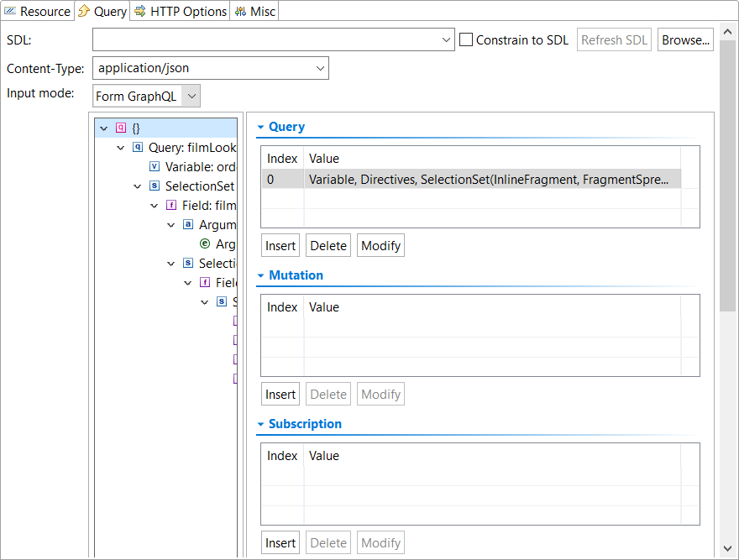Click Insert under the Query table
The height and width of the screenshot is (560, 739).
pos(280,246)
